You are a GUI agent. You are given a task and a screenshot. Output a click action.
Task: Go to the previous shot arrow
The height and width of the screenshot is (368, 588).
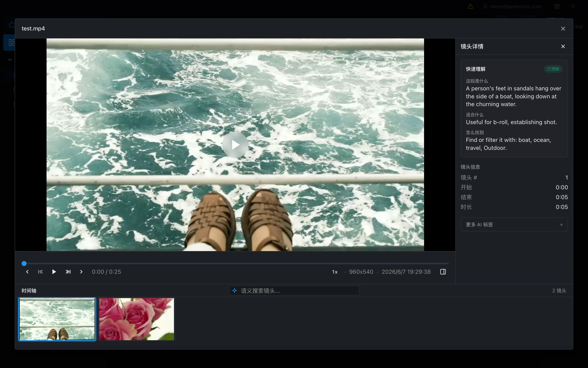[27, 272]
